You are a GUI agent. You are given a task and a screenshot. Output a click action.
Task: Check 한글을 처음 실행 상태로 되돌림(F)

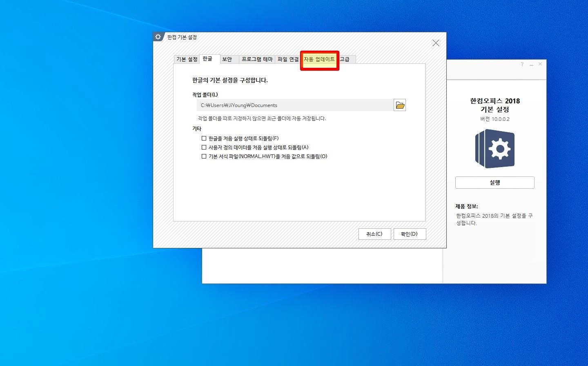tap(240, 138)
